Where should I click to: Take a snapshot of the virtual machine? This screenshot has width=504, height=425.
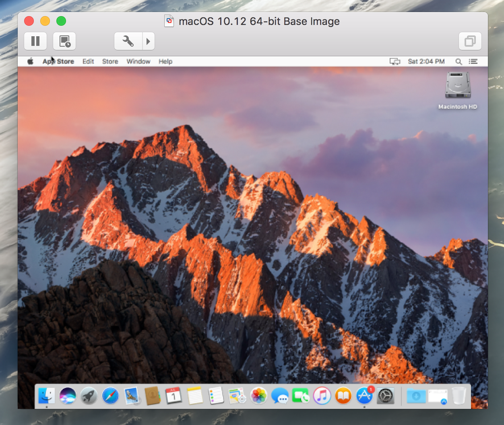(64, 41)
